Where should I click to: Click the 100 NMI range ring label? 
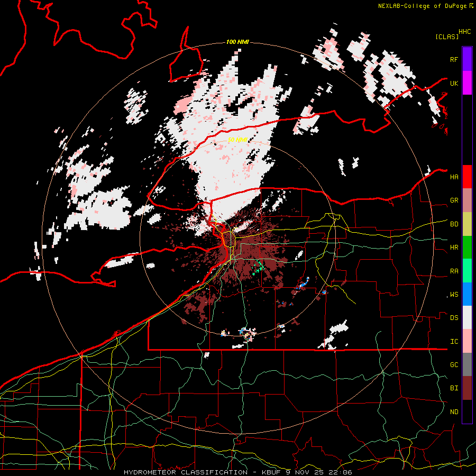pos(237,42)
